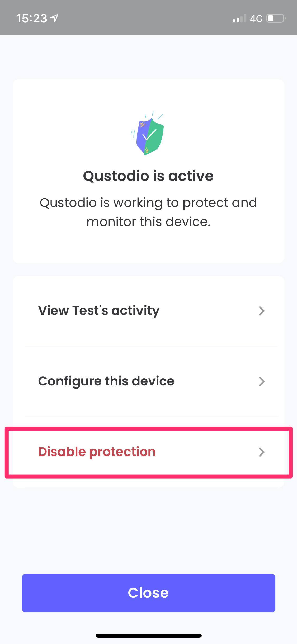Viewport: 297px width, 644px height.
Task: Open Configure this device
Action: tap(106, 381)
